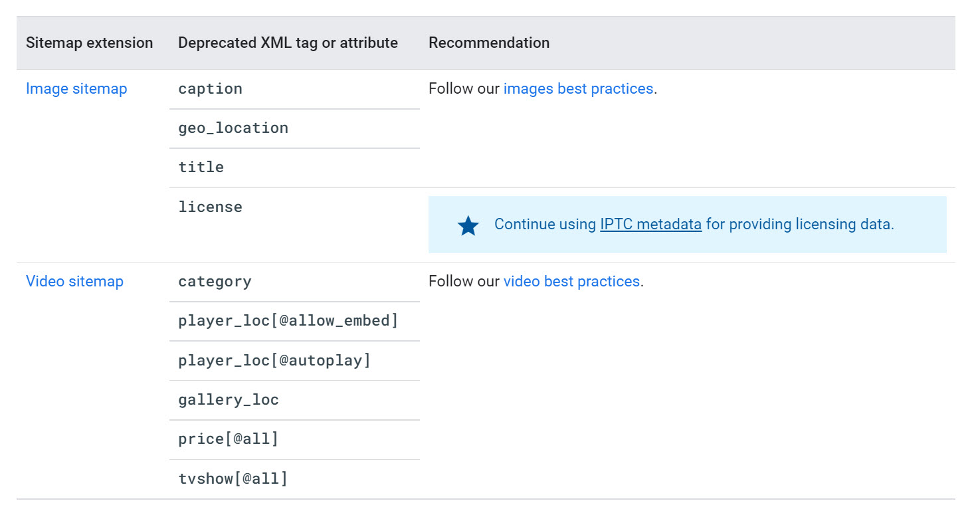Image resolution: width=980 pixels, height=515 pixels.
Task: Open the Video sitemap link
Action: tap(74, 282)
